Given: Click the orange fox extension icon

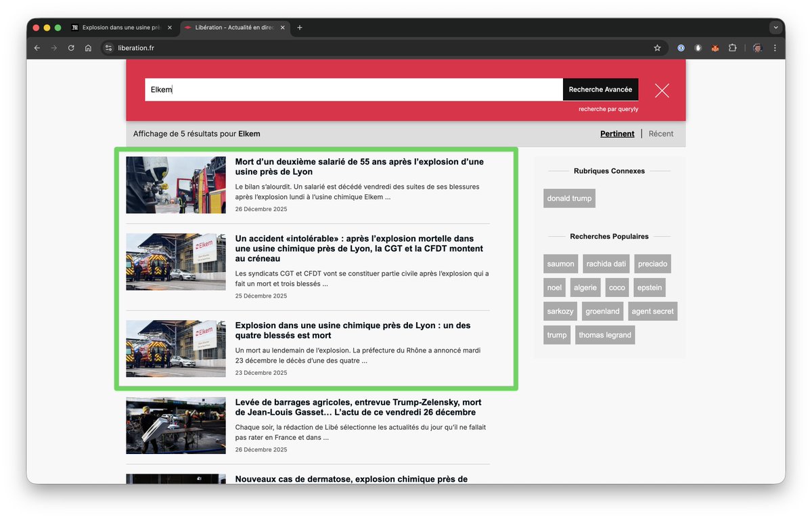Looking at the screenshot, I should pos(715,48).
